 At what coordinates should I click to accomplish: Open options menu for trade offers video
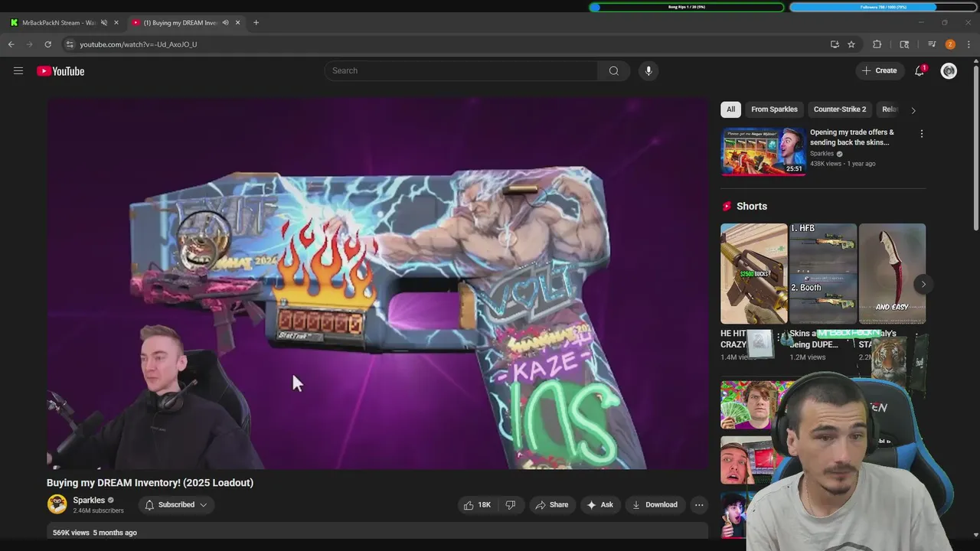(x=922, y=134)
